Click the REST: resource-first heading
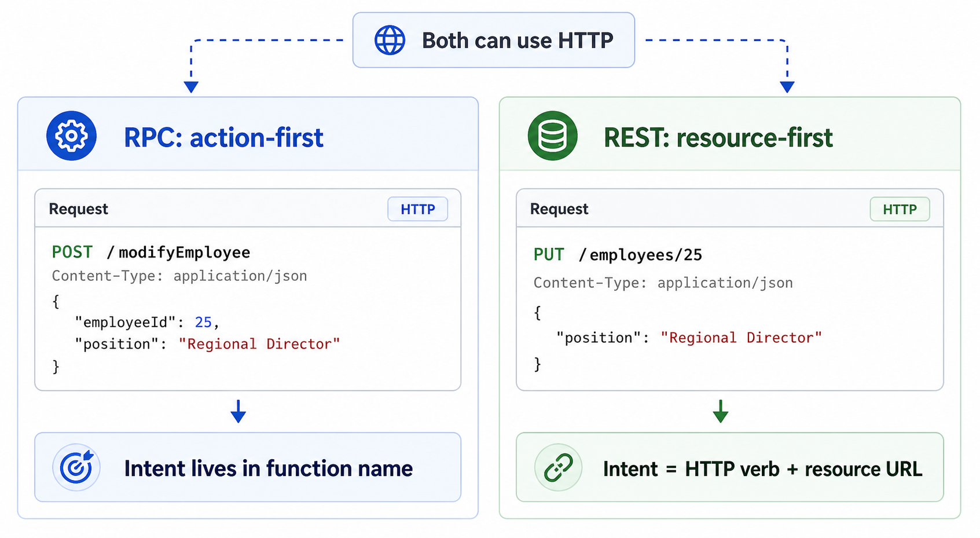 pyautogui.click(x=718, y=138)
